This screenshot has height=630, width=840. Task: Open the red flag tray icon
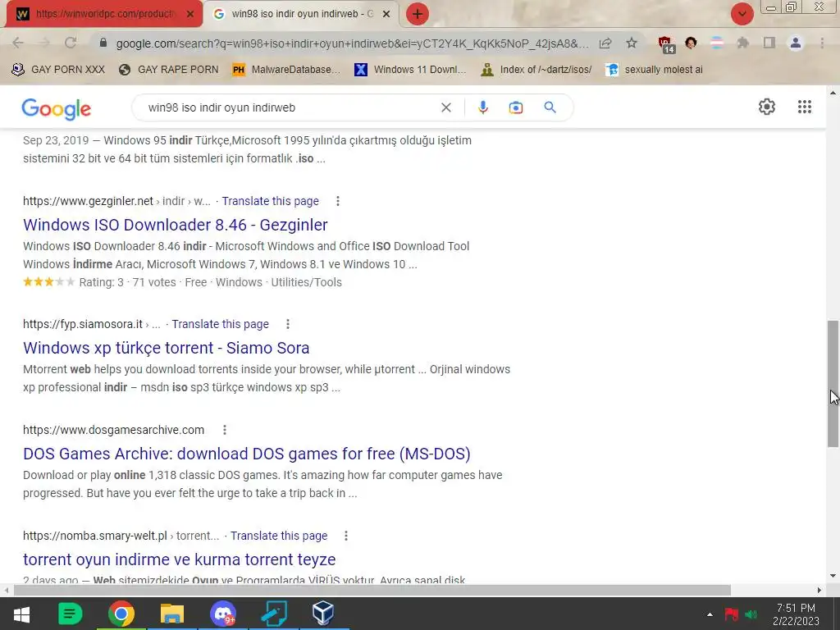[731, 614]
